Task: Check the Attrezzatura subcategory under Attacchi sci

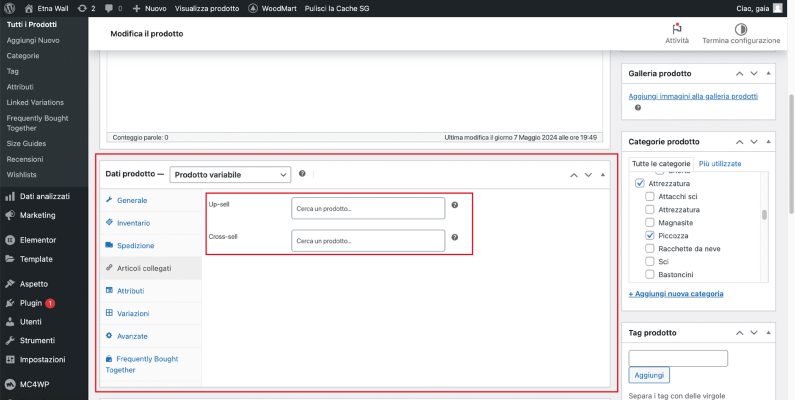Action: [649, 209]
